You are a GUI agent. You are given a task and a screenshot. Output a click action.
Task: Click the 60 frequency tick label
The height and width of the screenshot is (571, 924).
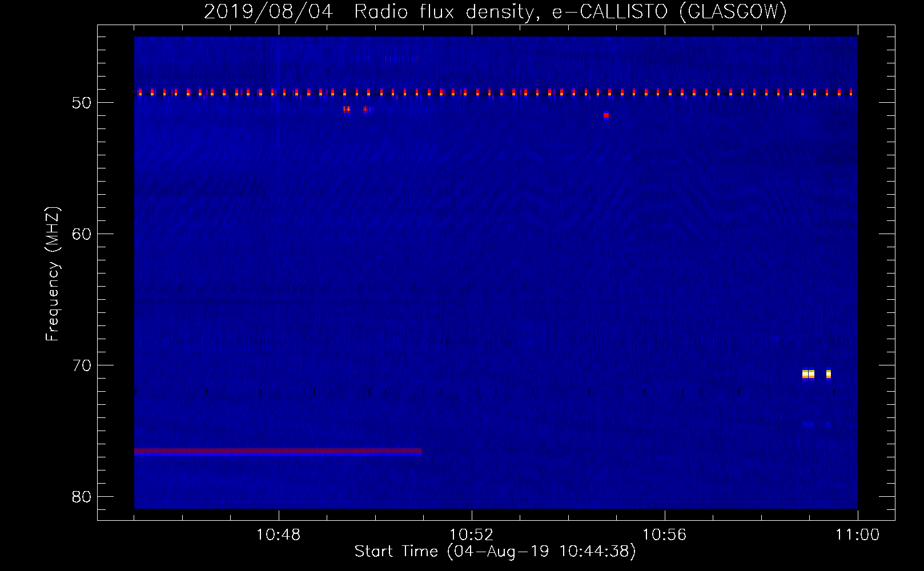tap(82, 234)
